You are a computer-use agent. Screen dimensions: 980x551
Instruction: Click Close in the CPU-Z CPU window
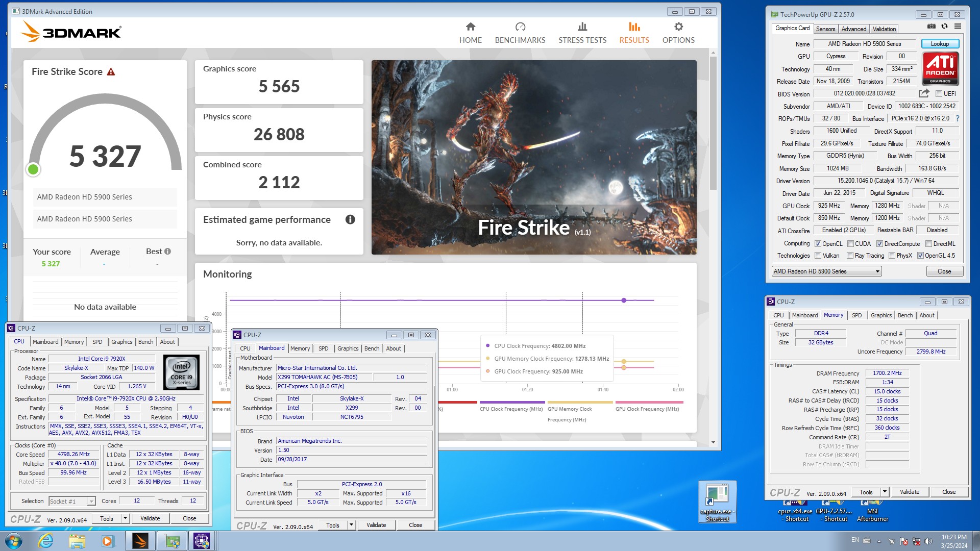click(189, 518)
